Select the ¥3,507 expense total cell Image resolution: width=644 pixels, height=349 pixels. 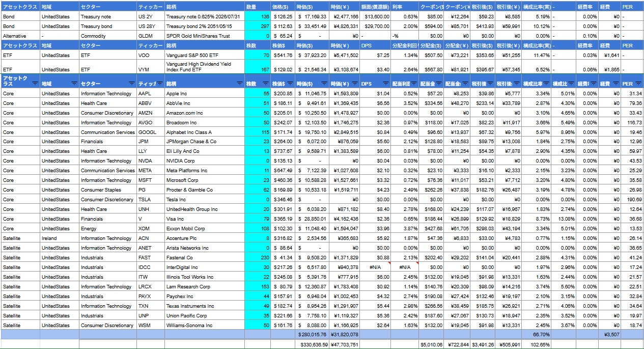610,335
